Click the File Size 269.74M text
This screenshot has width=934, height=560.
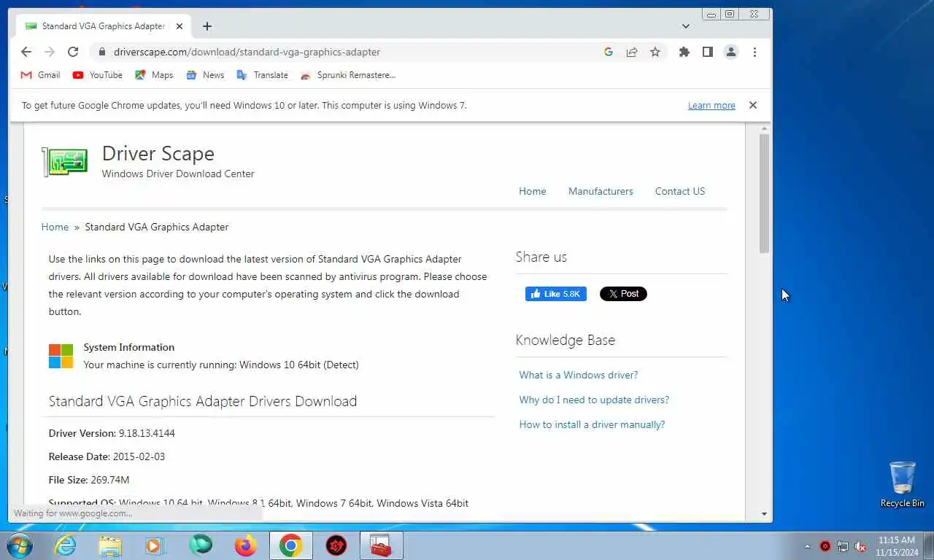tap(89, 480)
